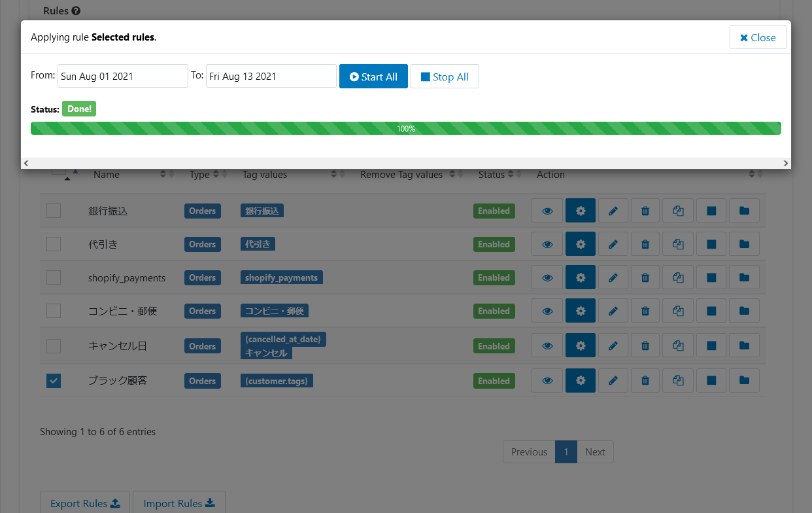Sort rules by Status using its sort arrows

pos(513,174)
